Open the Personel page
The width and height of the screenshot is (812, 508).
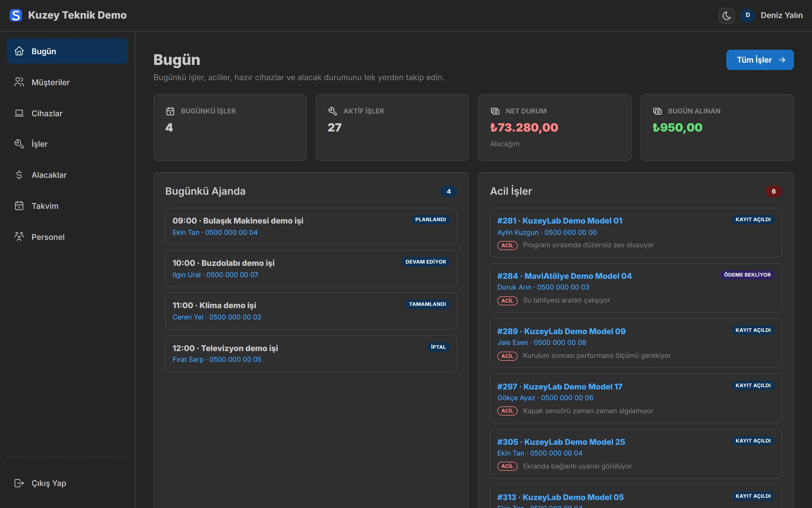point(67,237)
